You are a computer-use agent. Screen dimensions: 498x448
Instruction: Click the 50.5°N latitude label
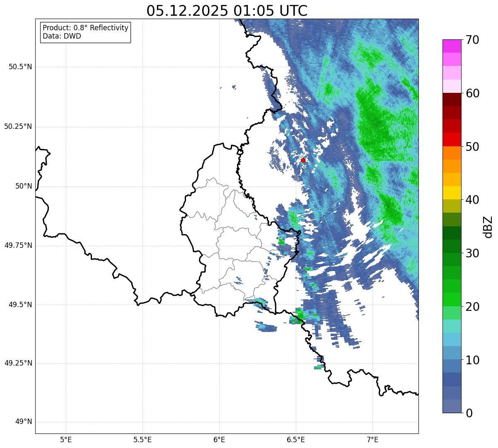pyautogui.click(x=20, y=67)
